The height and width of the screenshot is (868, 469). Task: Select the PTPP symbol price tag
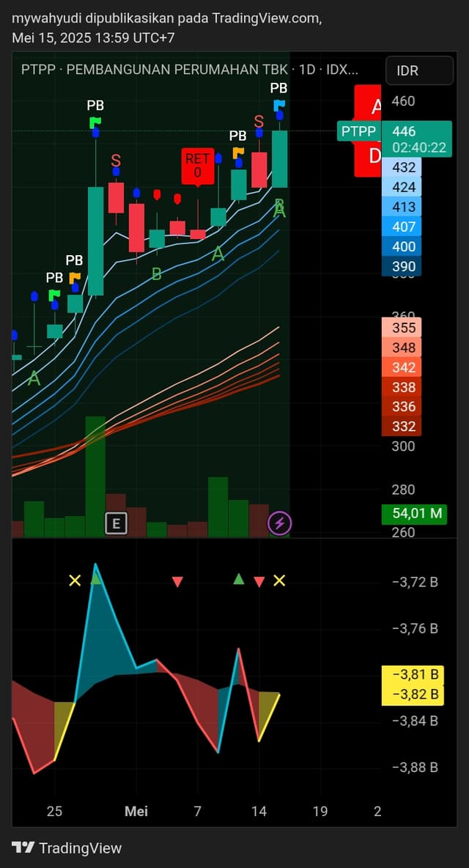[358, 131]
